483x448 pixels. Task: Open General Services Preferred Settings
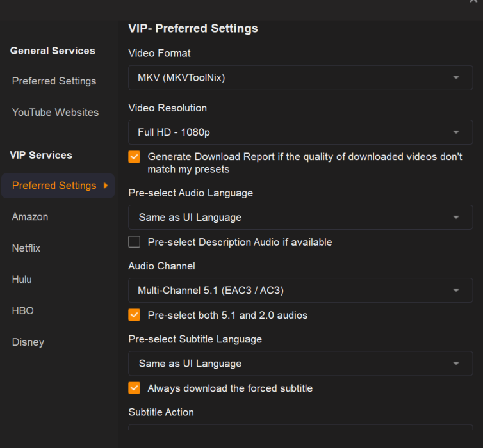54,81
